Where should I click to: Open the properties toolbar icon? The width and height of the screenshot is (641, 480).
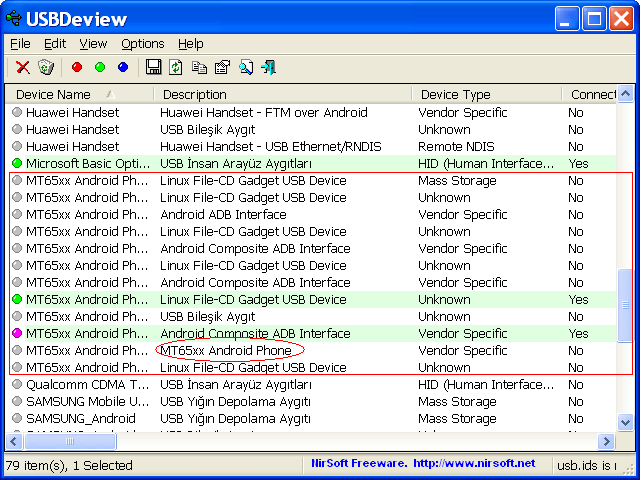point(222,67)
